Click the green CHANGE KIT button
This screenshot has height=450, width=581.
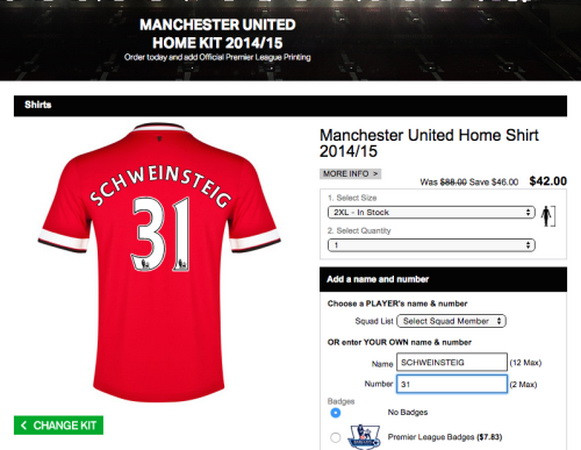[x=59, y=425]
